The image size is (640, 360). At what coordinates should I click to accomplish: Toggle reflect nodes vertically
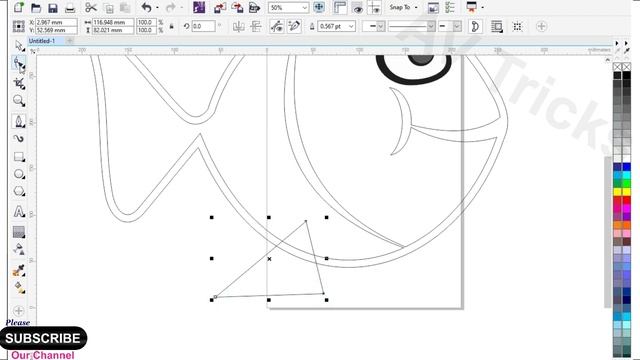click(x=256, y=27)
